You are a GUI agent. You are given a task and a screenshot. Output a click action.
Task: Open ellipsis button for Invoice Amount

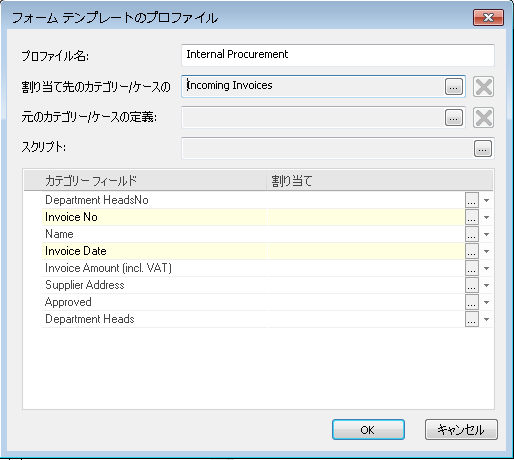(472, 268)
